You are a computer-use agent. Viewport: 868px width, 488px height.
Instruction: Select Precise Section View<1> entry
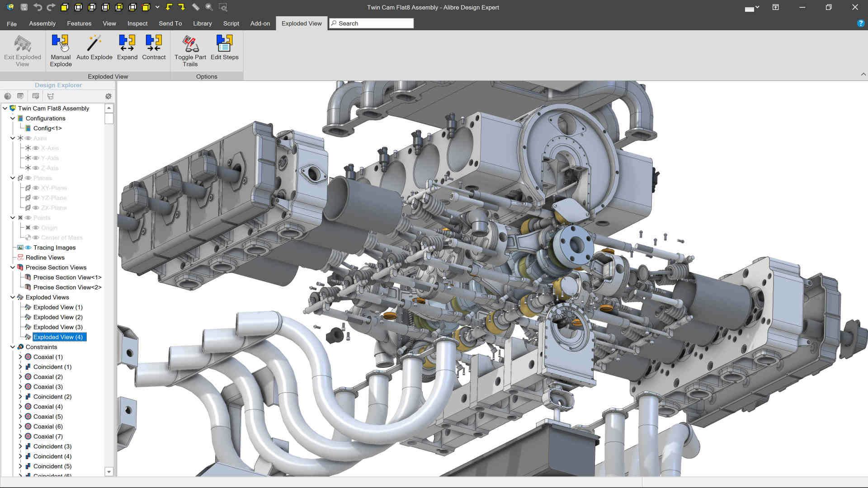(x=67, y=277)
